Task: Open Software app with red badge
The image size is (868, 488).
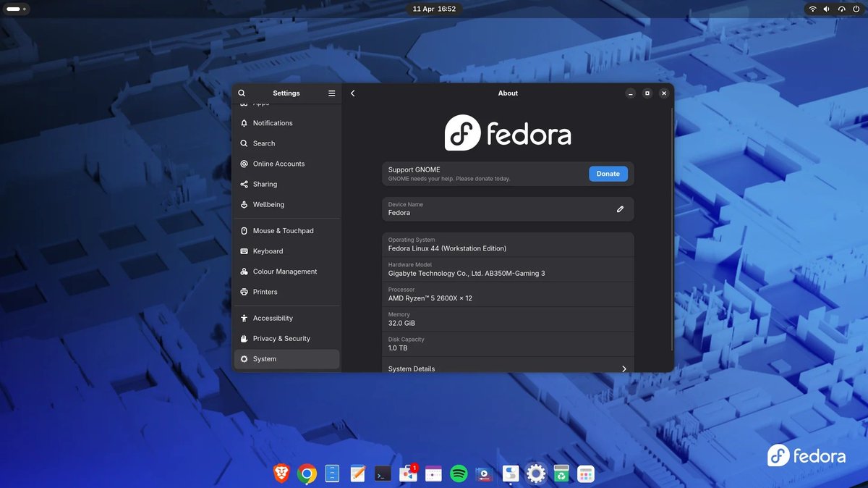Action: coord(409,474)
